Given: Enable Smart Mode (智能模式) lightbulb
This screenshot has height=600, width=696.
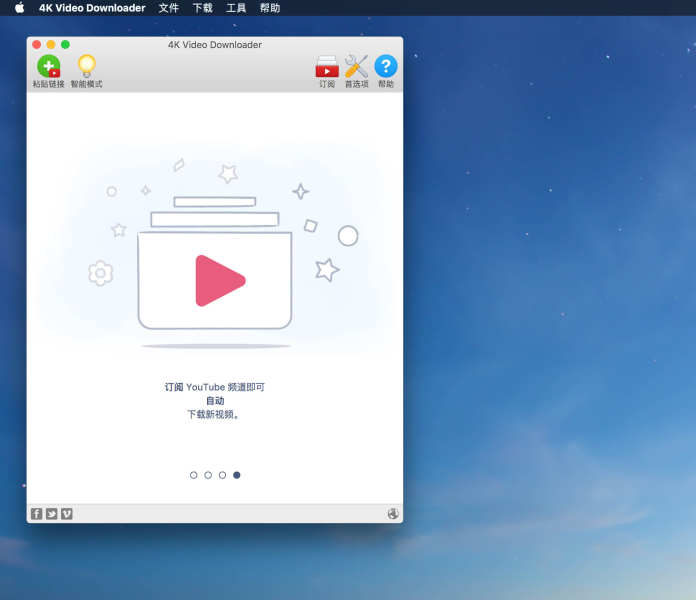Looking at the screenshot, I should 86,70.
